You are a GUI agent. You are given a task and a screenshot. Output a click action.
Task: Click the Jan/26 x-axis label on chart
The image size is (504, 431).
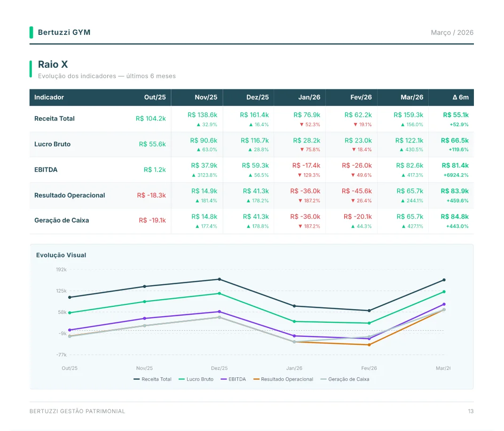[294, 368]
